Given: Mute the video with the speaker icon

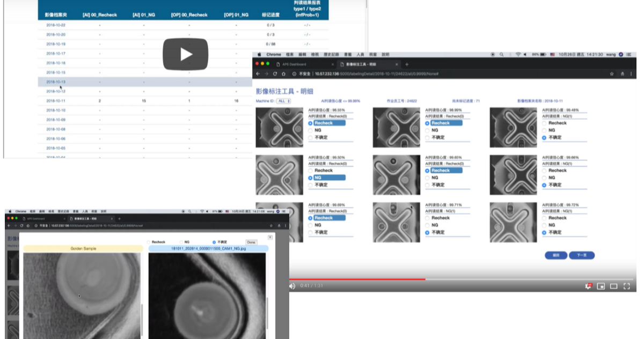Looking at the screenshot, I should (x=292, y=286).
